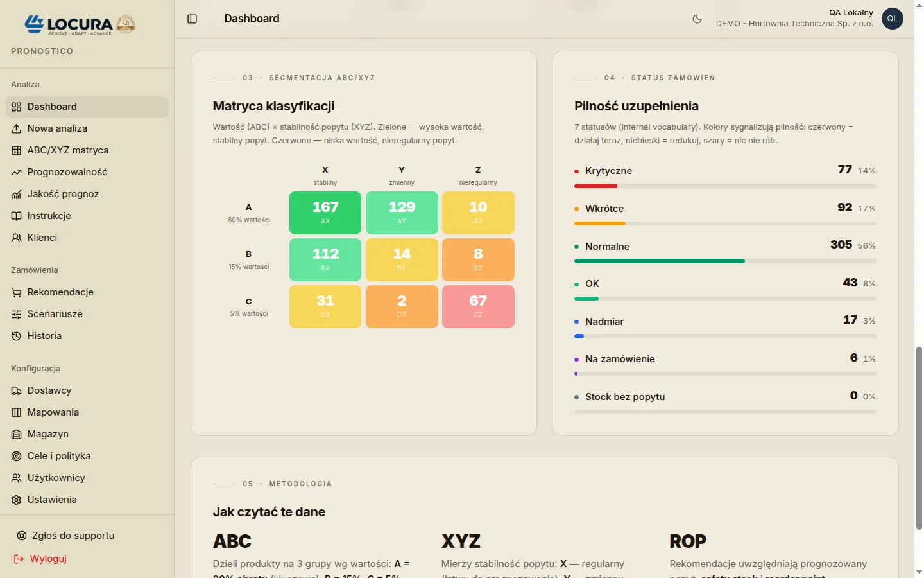
Task: Open Ustawienia from sidebar
Action: (x=87, y=500)
